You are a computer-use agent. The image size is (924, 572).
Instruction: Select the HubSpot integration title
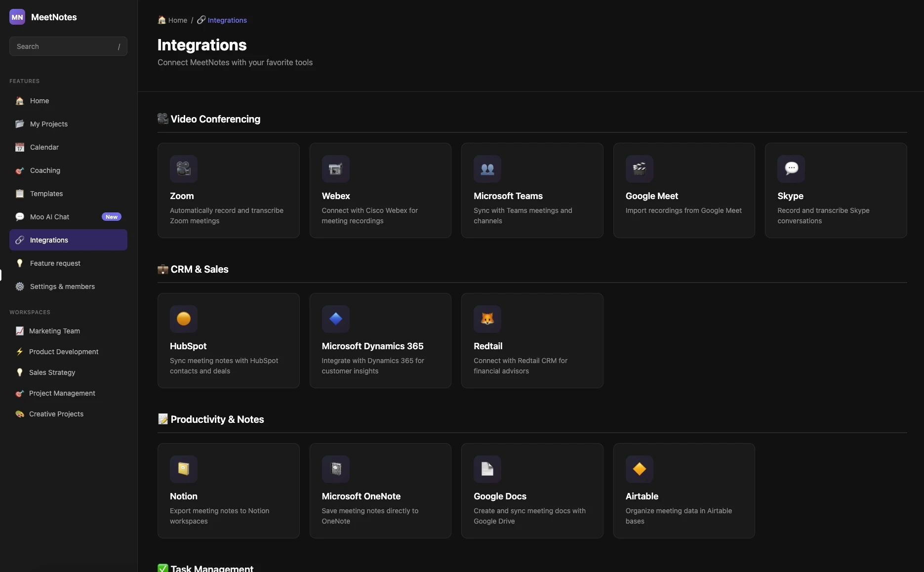(x=188, y=346)
